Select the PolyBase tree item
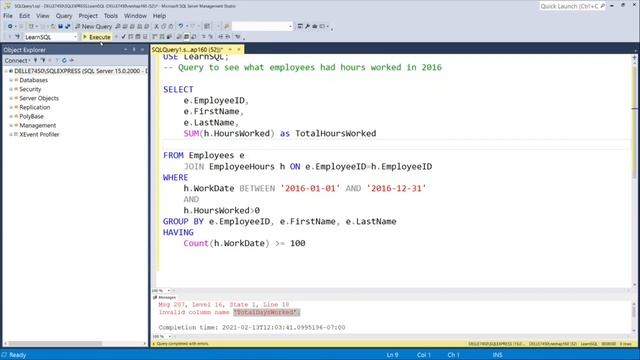This screenshot has width=640, height=360. [31, 116]
